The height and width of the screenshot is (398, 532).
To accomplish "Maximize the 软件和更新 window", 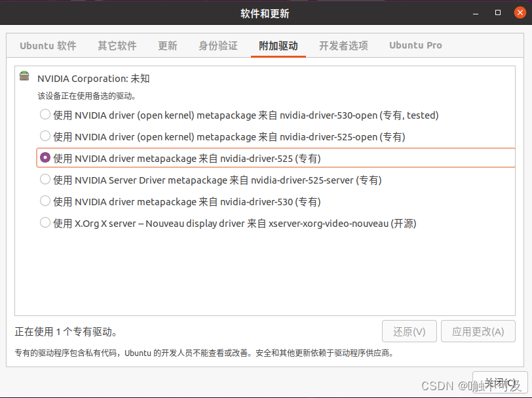I will point(498,13).
